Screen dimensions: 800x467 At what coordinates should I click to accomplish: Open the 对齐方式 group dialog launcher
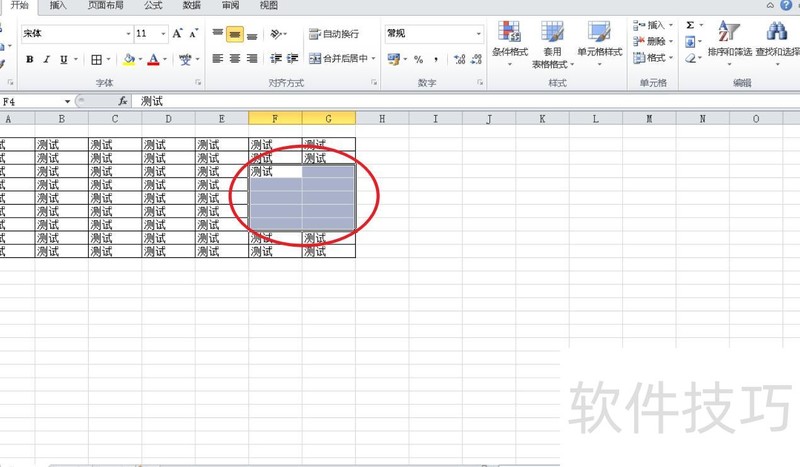pos(374,82)
